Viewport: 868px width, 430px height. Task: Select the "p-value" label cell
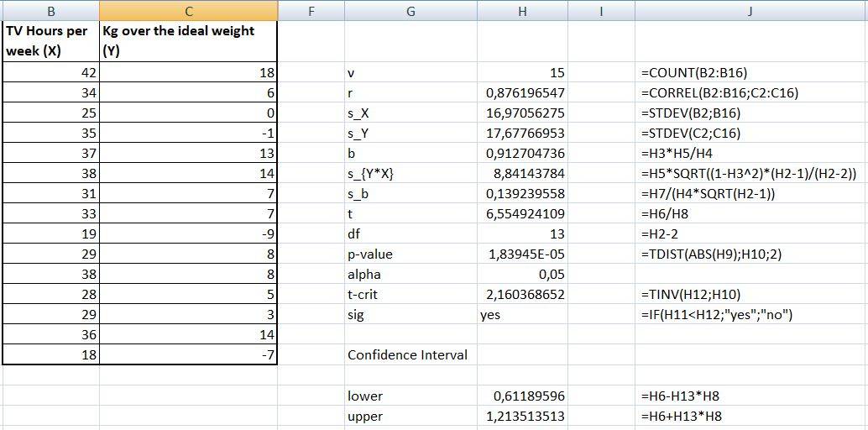point(410,254)
